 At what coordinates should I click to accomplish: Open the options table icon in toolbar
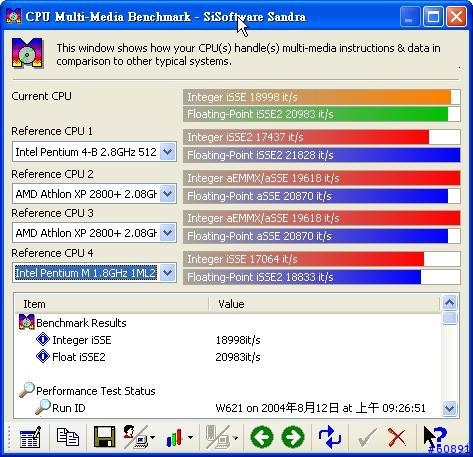(x=30, y=437)
